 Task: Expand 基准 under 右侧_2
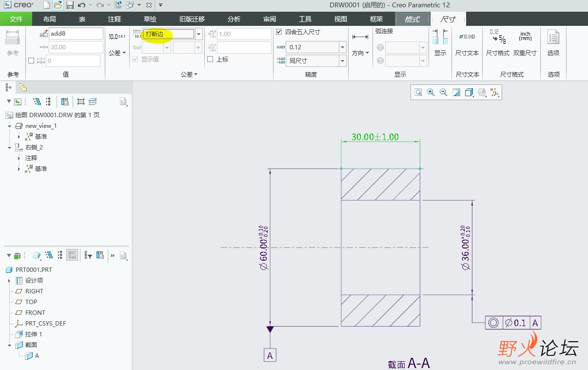tap(19, 169)
